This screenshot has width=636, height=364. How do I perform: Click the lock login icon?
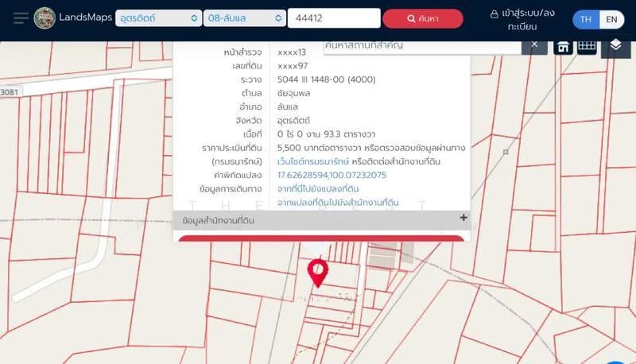point(494,14)
